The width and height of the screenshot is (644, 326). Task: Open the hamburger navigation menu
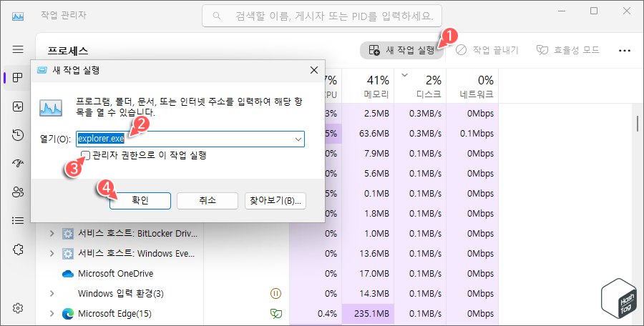tap(18, 49)
